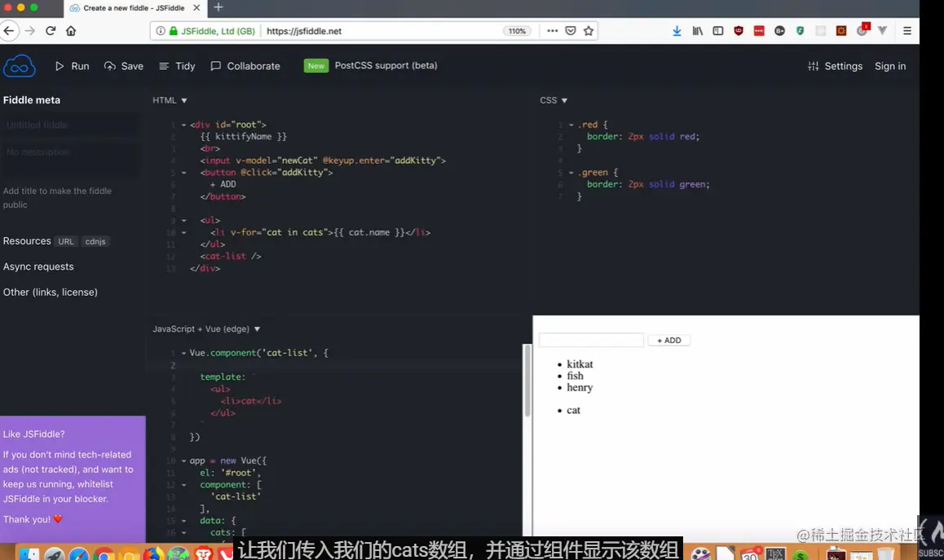Open the CSS panel dropdown

pos(554,100)
